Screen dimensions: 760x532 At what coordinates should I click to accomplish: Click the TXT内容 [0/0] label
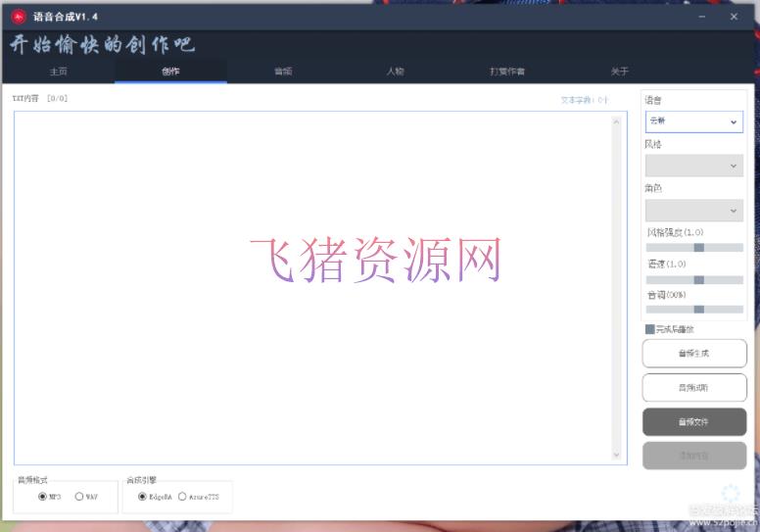(40, 98)
